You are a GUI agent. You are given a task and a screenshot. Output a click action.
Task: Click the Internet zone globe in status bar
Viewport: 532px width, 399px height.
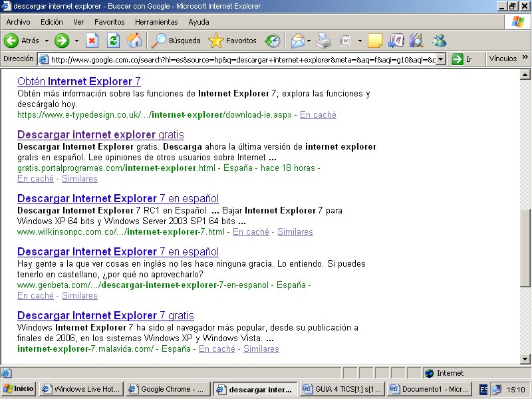point(429,373)
